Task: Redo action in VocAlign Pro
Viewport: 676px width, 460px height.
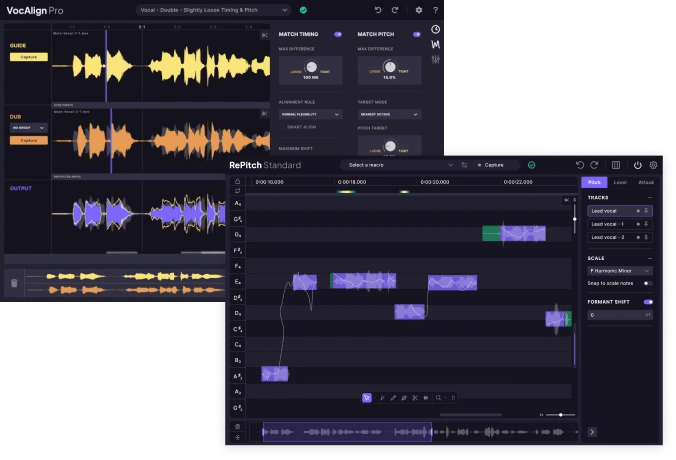Action: point(395,10)
